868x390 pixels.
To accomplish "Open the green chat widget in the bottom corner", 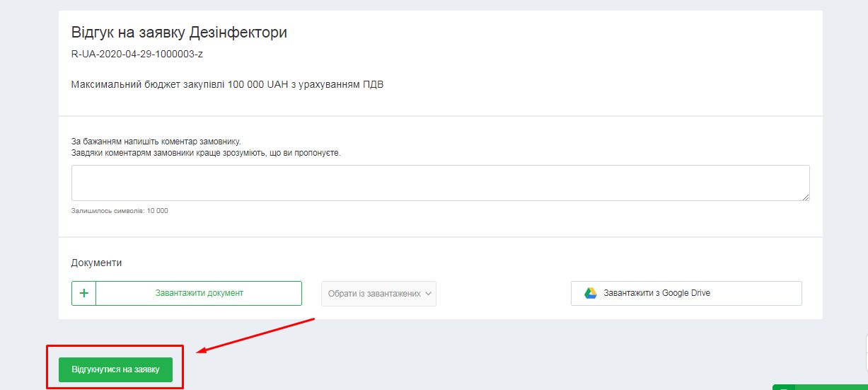I will tap(819, 386).
